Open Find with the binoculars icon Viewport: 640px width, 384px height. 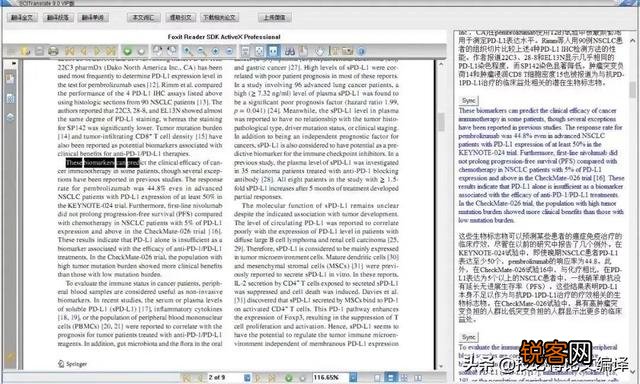(290, 51)
